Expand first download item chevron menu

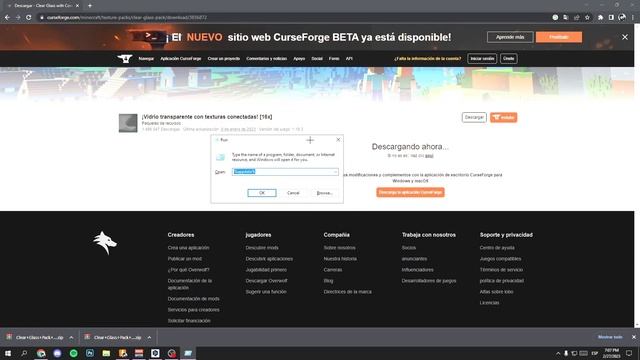coord(71,338)
